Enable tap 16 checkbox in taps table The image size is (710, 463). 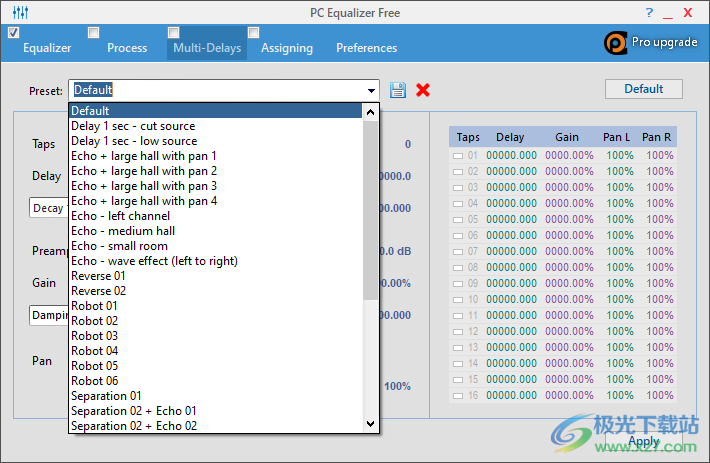tap(458, 396)
